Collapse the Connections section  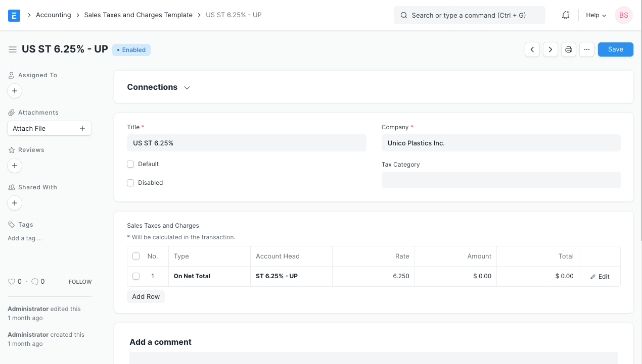pos(187,87)
